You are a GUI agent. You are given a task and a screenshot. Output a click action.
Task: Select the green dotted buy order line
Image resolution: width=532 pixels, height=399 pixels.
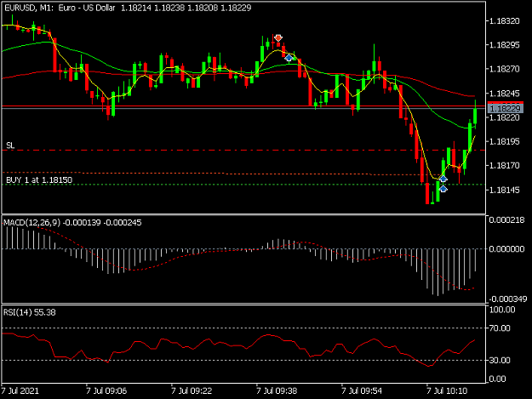click(x=243, y=185)
